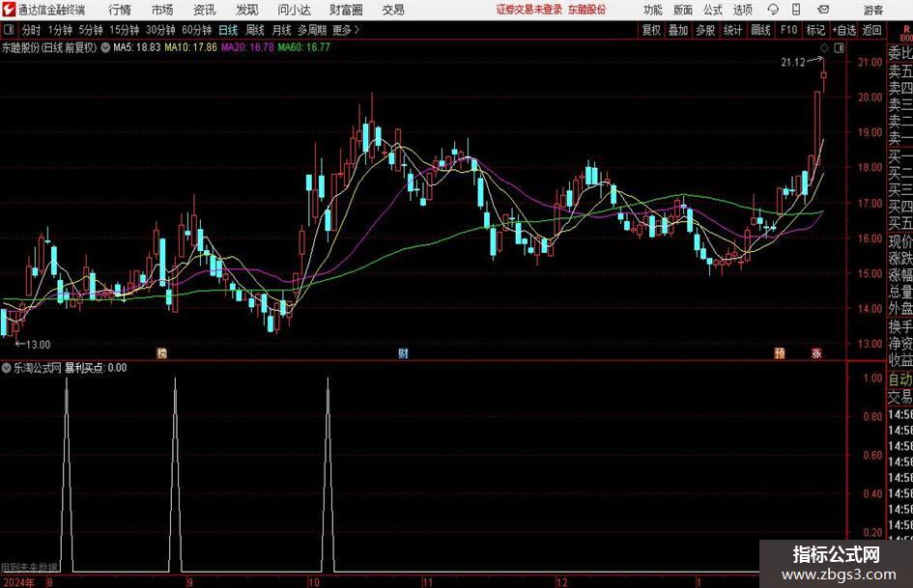The height and width of the screenshot is (588, 913).
Task: Click the MA20: 16.78 indicator value
Action: coord(247,47)
